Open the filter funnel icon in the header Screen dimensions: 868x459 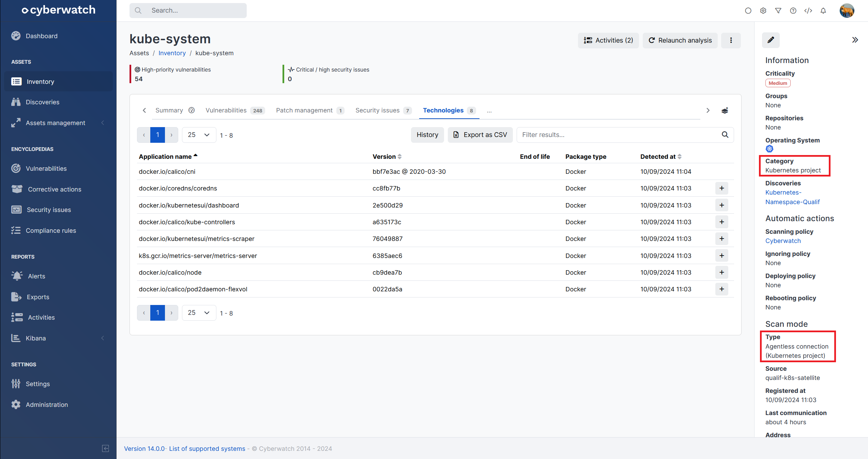pos(778,11)
